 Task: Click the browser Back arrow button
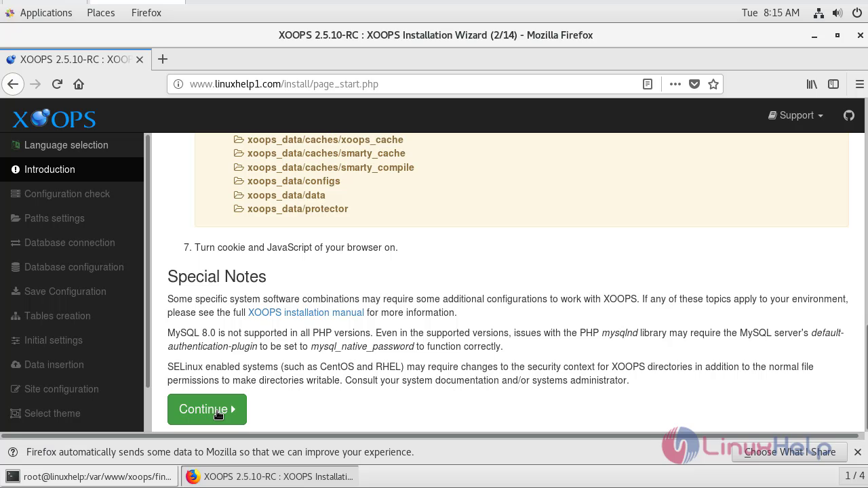pyautogui.click(x=13, y=84)
